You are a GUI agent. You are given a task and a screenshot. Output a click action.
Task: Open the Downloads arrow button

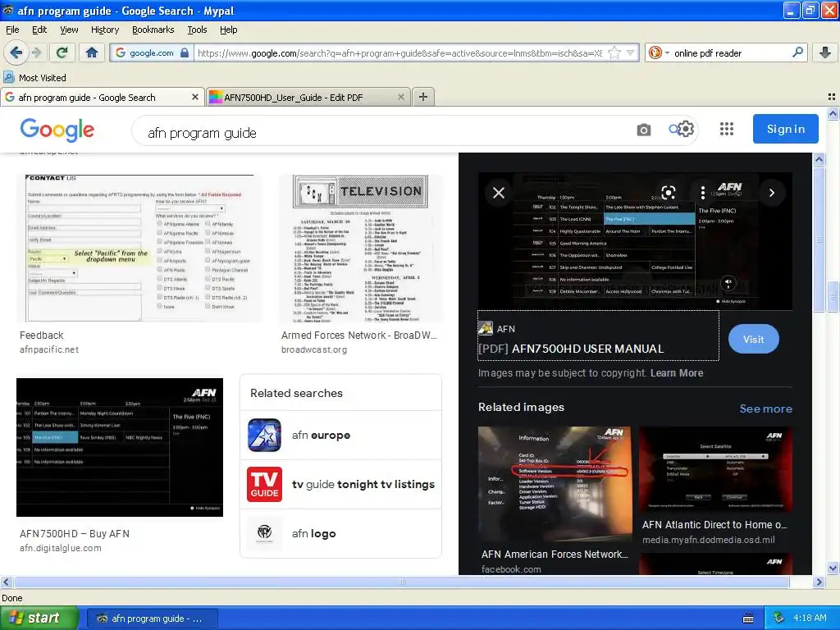[825, 52]
